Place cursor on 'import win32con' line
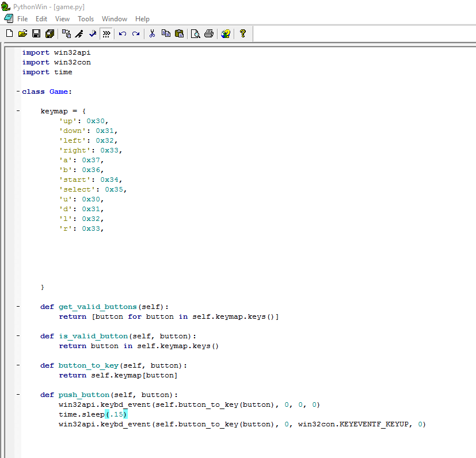The width and height of the screenshot is (476, 458). [56, 62]
